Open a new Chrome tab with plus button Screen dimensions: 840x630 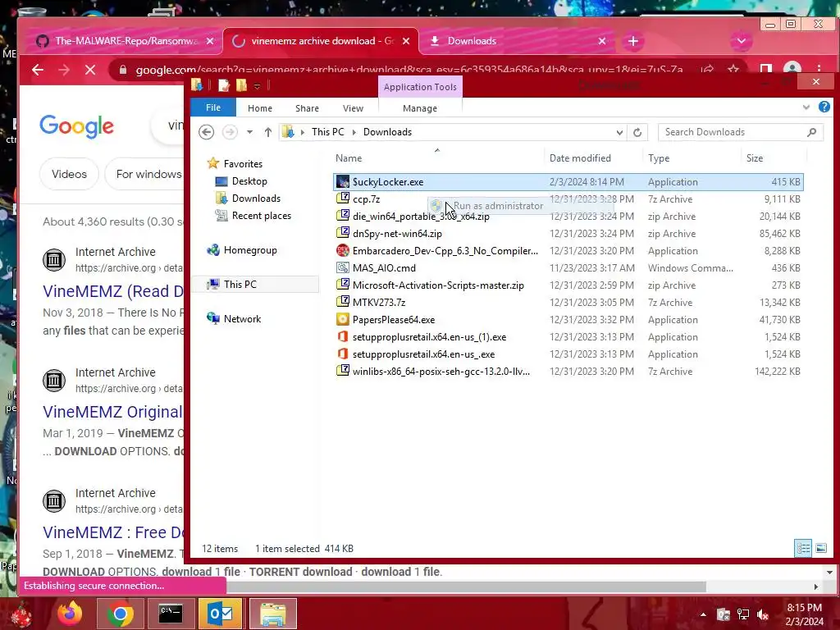(632, 41)
